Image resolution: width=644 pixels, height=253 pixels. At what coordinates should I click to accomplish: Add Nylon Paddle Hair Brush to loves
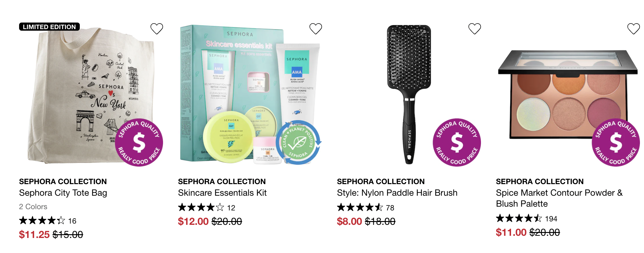pos(474,29)
